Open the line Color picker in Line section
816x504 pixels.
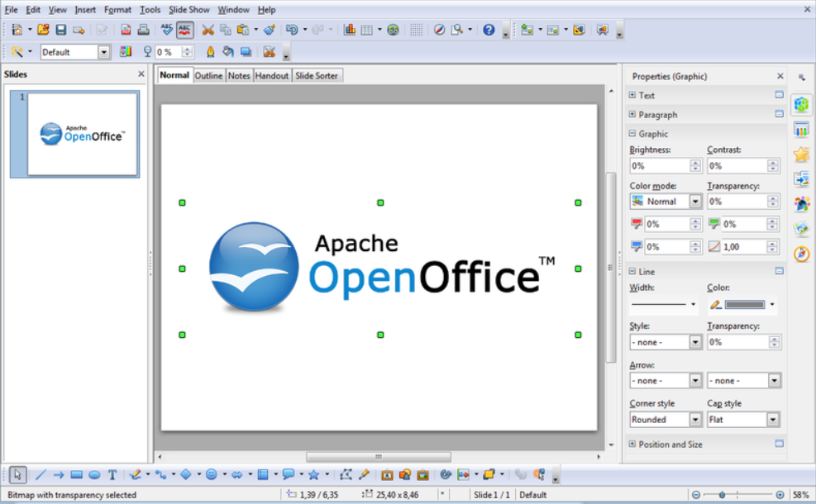pos(771,305)
